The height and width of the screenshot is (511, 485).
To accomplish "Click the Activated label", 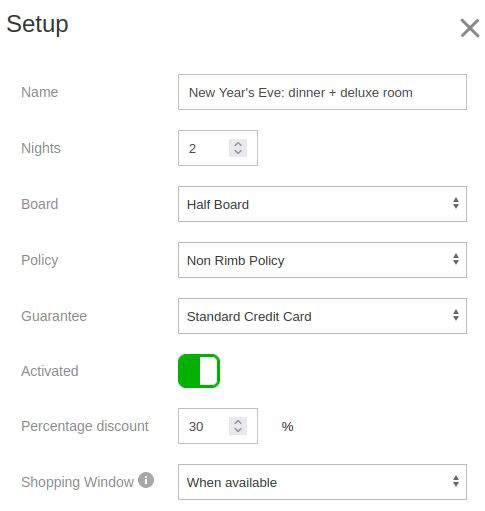I will (50, 371).
